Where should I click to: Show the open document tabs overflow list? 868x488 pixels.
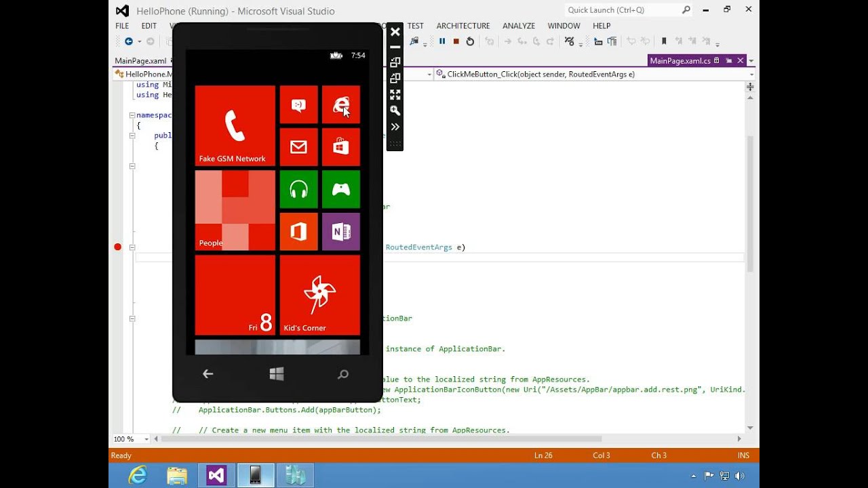point(751,61)
